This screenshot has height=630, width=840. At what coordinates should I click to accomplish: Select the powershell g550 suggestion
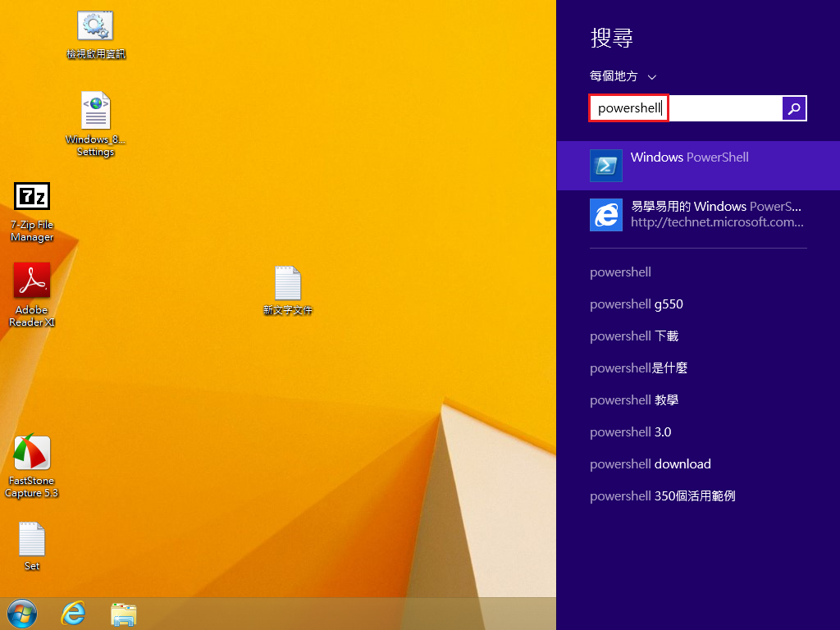pyautogui.click(x=637, y=304)
